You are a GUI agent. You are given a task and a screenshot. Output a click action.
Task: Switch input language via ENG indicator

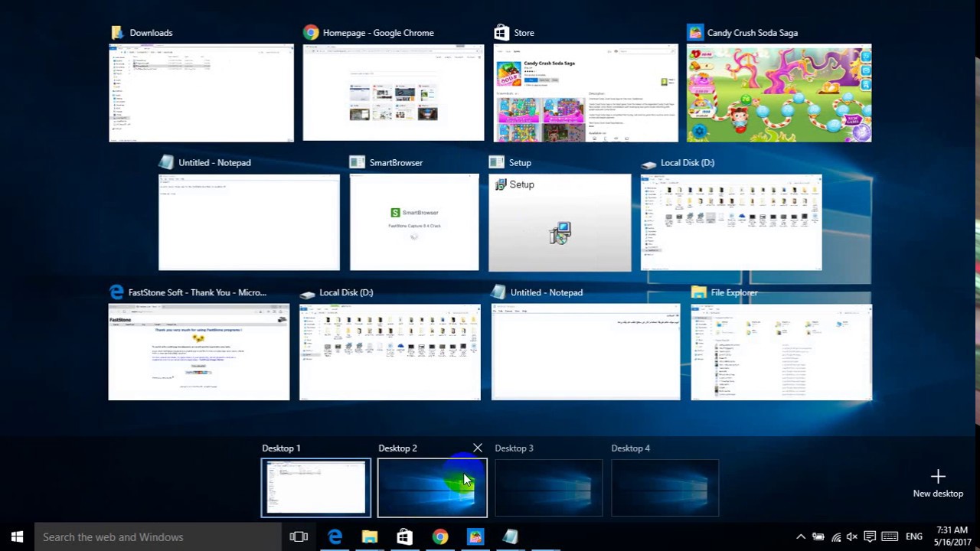point(913,537)
